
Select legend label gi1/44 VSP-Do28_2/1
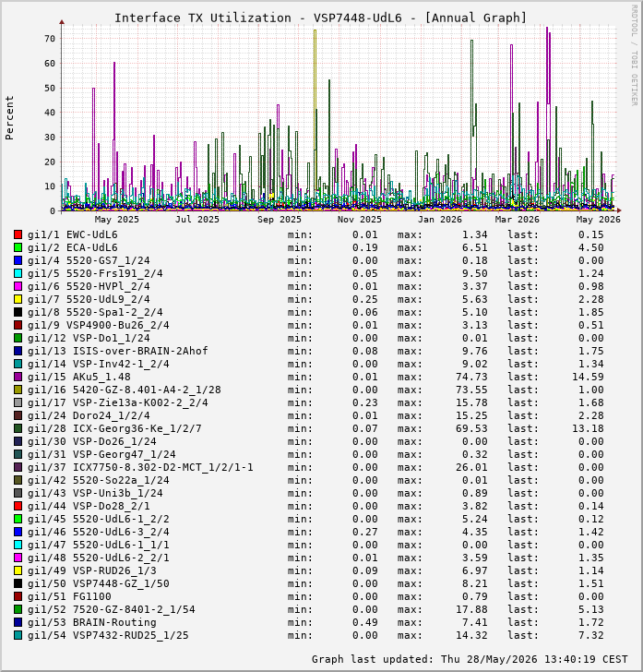pos(89,506)
